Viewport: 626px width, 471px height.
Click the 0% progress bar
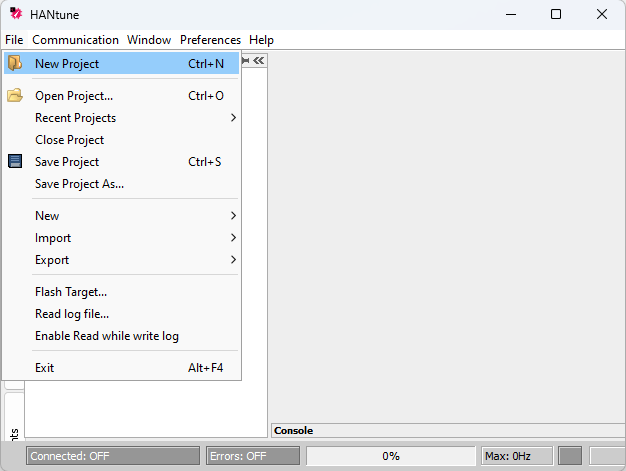click(390, 456)
